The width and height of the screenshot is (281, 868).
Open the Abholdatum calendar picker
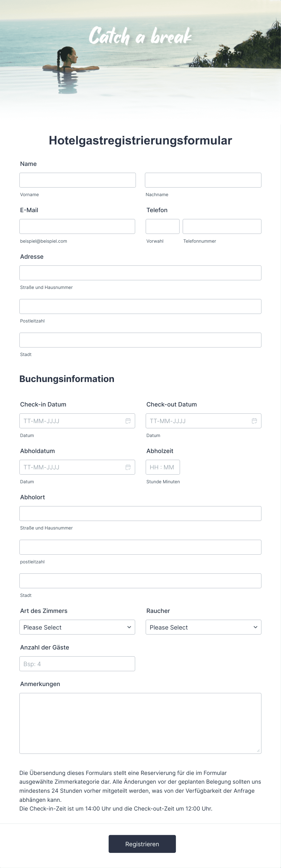pos(128,467)
